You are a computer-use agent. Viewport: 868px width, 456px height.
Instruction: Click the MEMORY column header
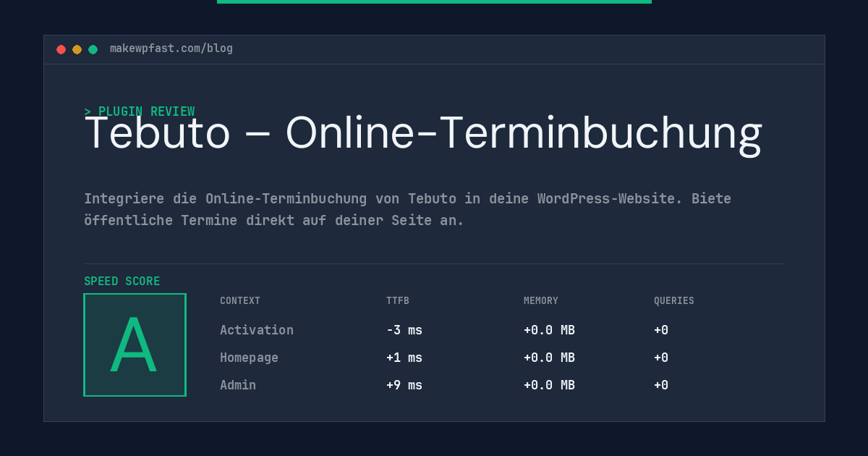(x=541, y=301)
